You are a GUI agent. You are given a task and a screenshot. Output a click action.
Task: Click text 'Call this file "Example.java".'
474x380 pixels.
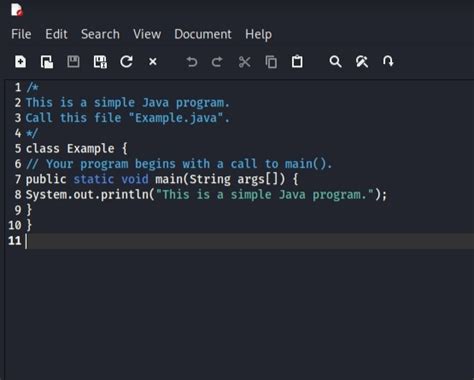(128, 118)
